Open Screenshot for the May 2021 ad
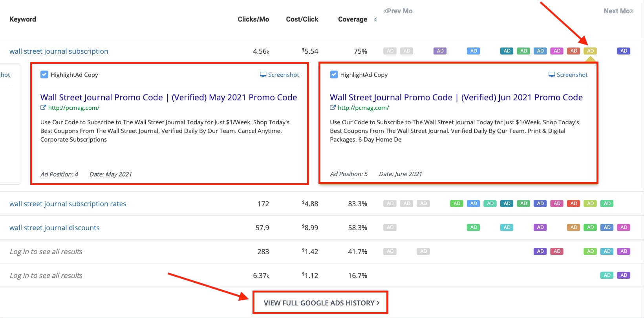644x318 pixels. tap(280, 75)
